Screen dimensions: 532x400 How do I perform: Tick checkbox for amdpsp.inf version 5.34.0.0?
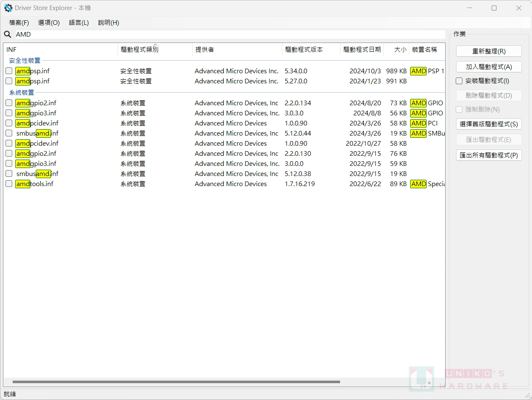click(9, 71)
